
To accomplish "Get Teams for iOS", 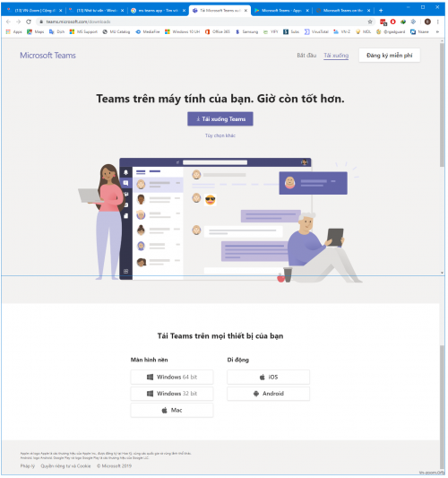I will click(x=268, y=377).
